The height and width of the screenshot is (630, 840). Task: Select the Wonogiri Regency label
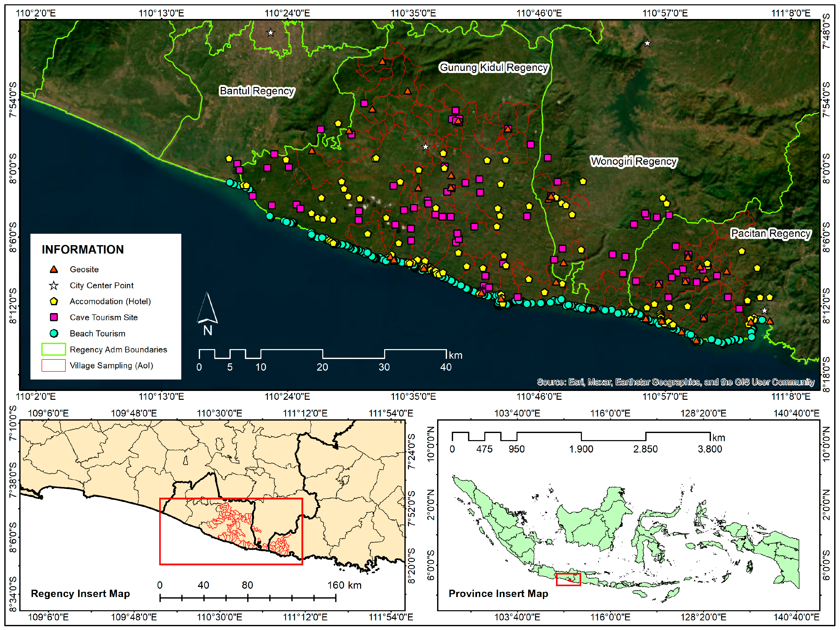[633, 161]
